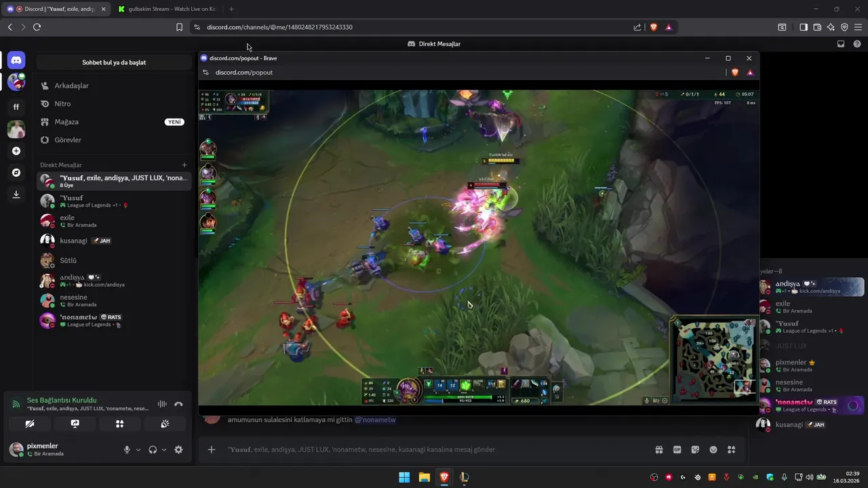The image size is (868, 488).
Task: Reload the Discord page
Action: click(x=37, y=27)
